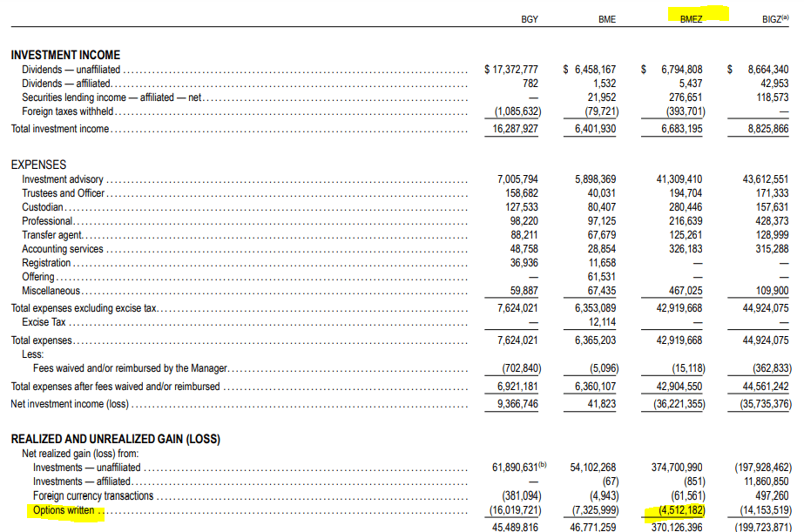Click BIGZ unaffiliated investments value (197,928,462)
This screenshot has width=804, height=532.
tap(763, 468)
